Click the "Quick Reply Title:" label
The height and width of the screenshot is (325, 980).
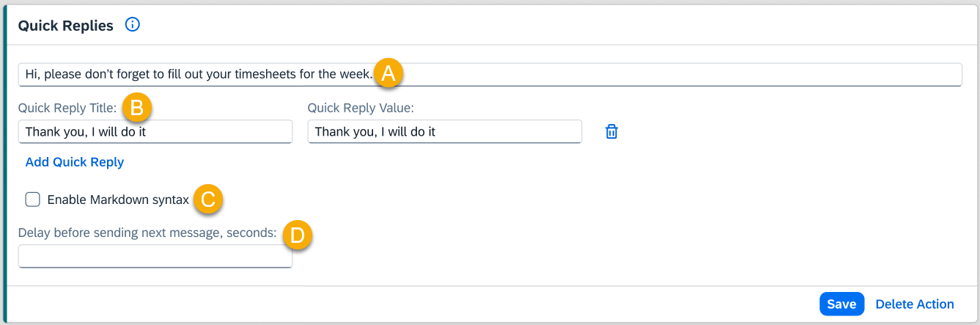(x=67, y=108)
